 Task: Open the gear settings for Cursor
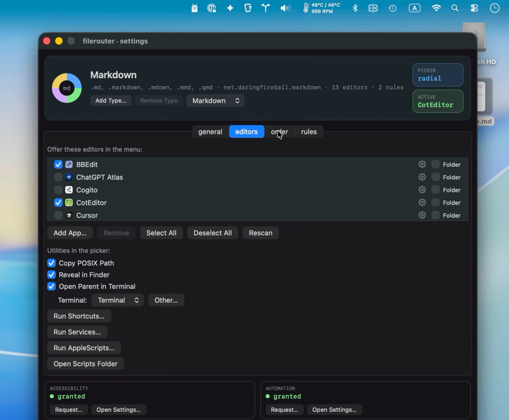pyautogui.click(x=422, y=215)
